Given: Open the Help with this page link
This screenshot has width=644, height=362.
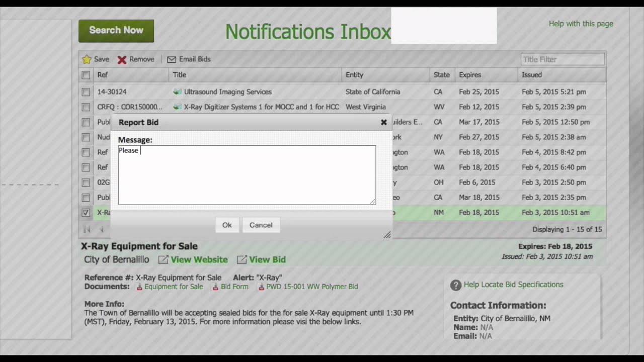Looking at the screenshot, I should (581, 24).
